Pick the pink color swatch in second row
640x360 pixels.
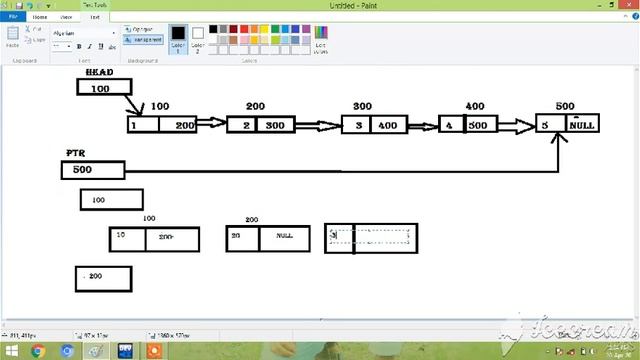(x=244, y=40)
